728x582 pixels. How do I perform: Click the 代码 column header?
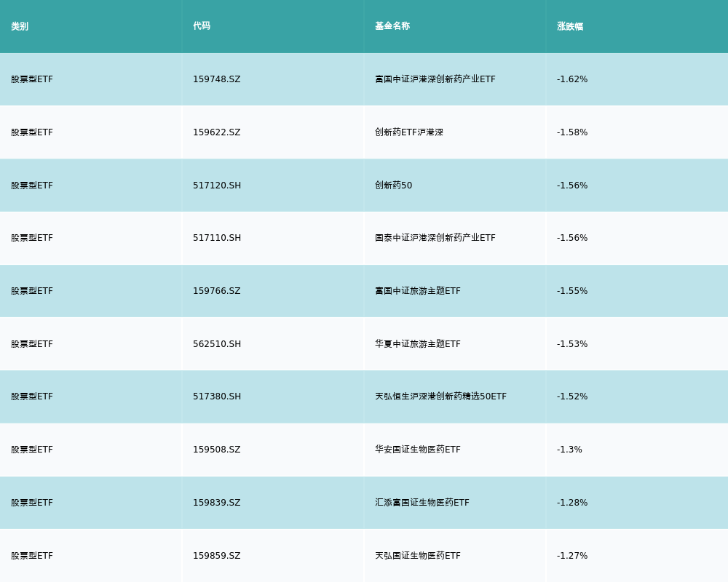(202, 26)
